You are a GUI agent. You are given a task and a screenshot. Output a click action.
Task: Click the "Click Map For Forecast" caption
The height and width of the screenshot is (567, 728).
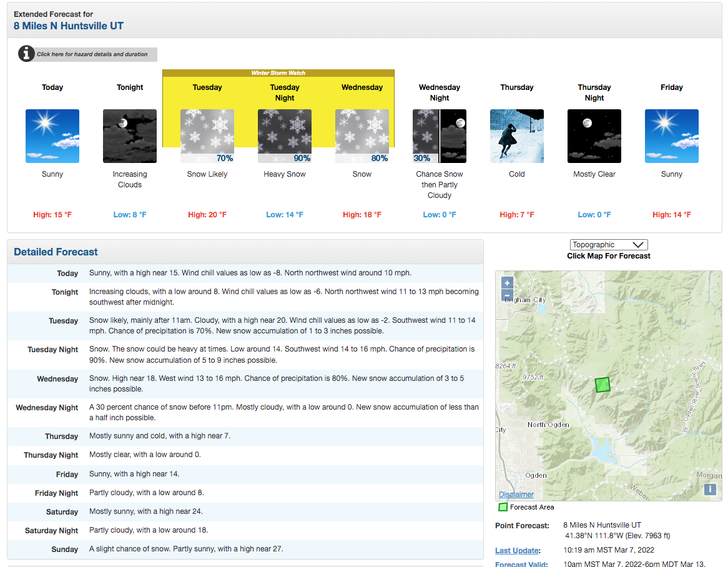click(609, 256)
